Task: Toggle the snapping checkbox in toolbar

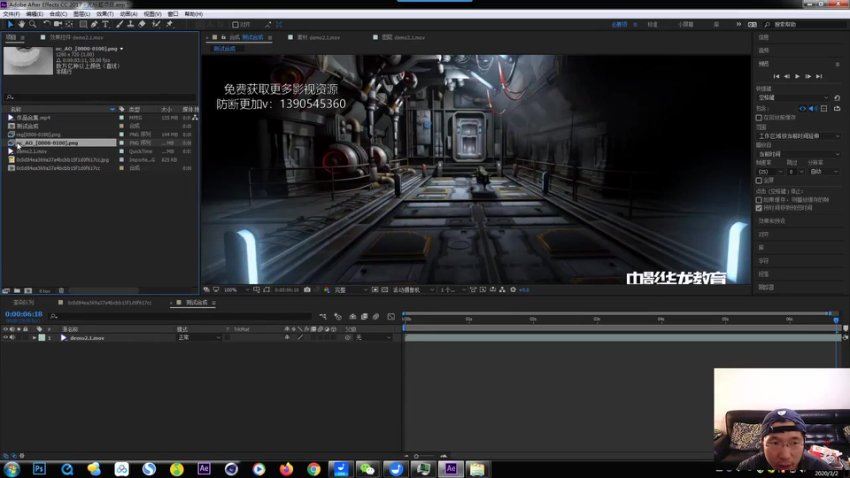Action: (235, 25)
